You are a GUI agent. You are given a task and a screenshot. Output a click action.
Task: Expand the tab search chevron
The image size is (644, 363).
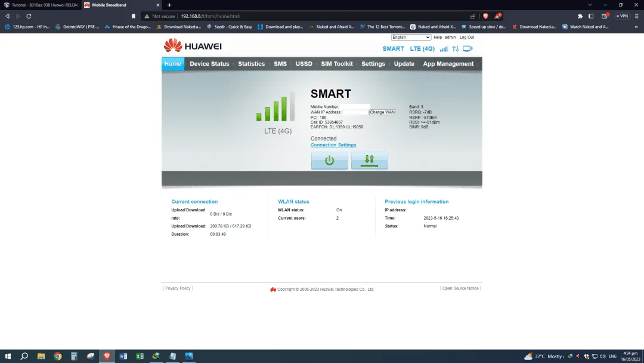[590, 5]
